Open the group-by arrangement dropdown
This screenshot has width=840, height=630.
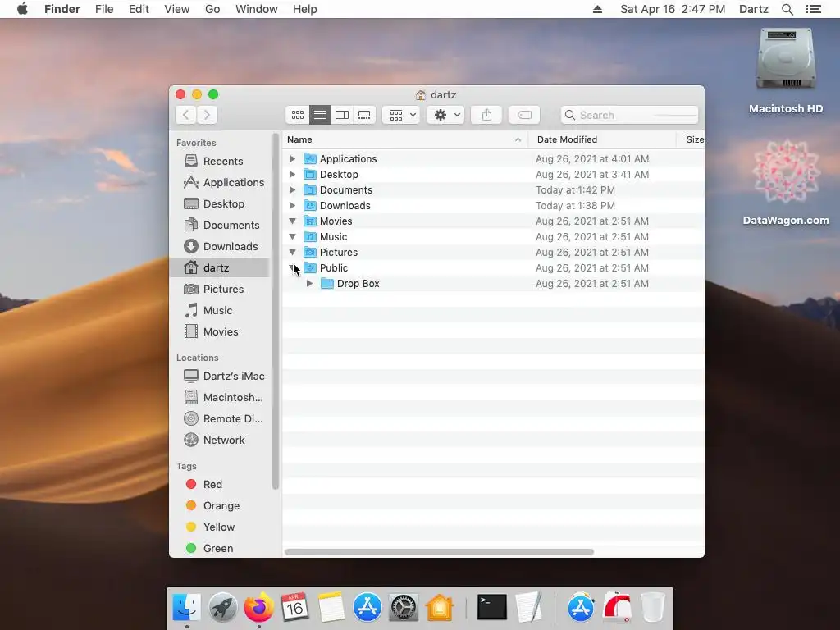[401, 115]
